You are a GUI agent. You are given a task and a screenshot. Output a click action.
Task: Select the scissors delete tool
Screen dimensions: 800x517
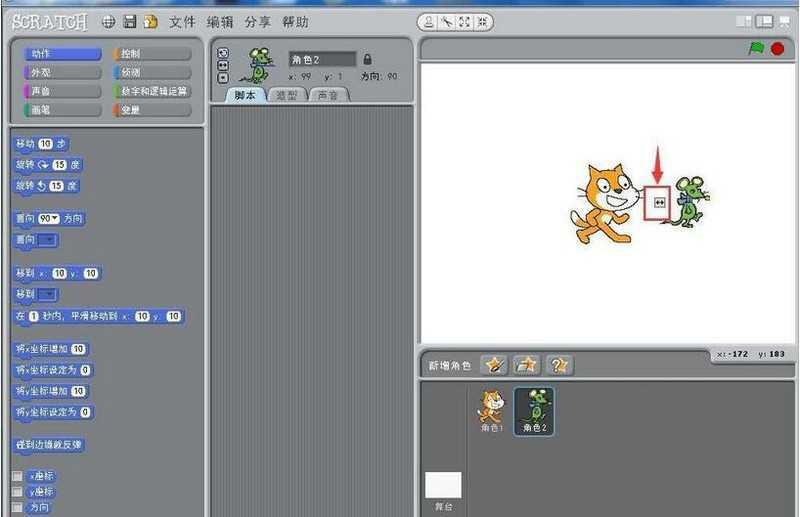(445, 21)
